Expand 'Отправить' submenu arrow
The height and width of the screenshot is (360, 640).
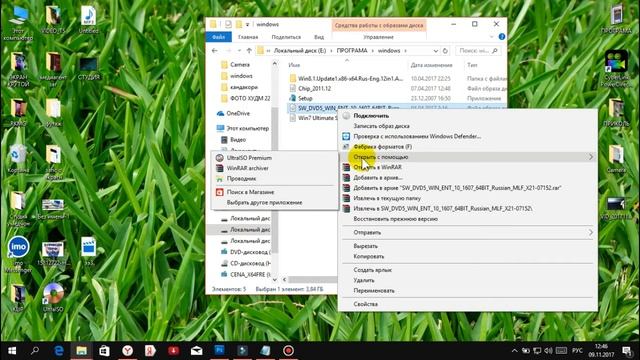[591, 232]
